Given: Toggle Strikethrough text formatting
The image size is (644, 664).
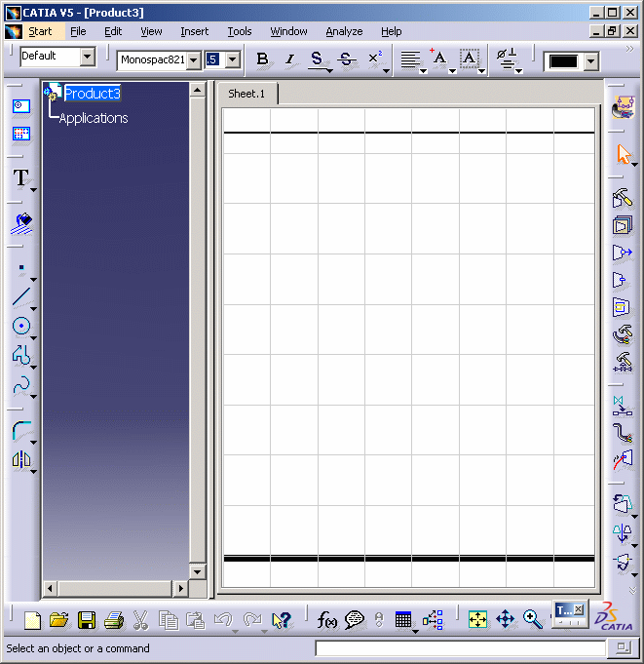Looking at the screenshot, I should click(x=346, y=59).
